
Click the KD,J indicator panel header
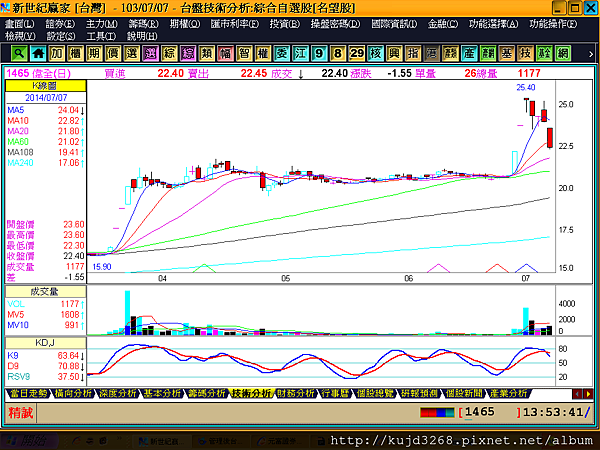coord(45,343)
